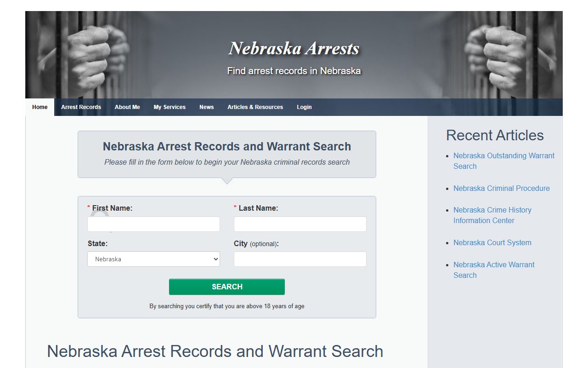
Task: Click the green SEARCH button
Action: (227, 287)
